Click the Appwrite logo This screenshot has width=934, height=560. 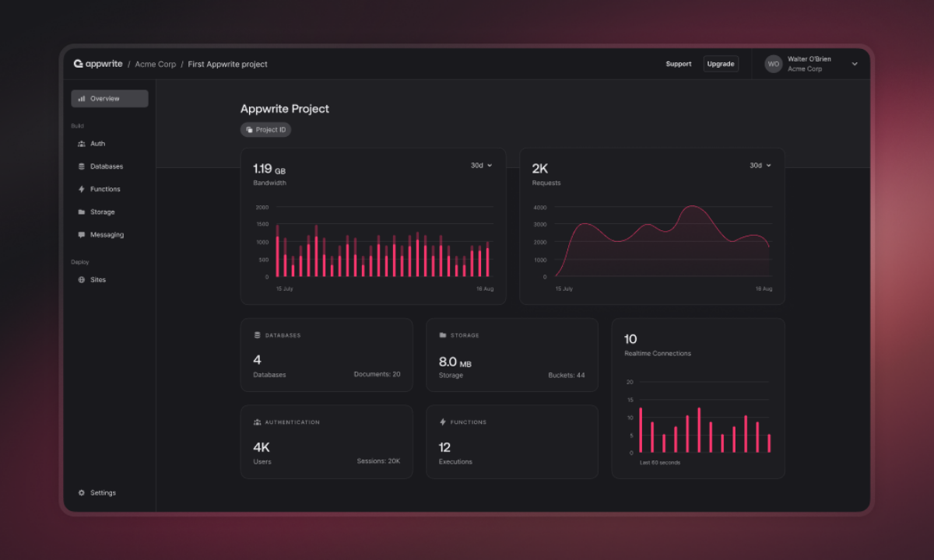[98, 64]
